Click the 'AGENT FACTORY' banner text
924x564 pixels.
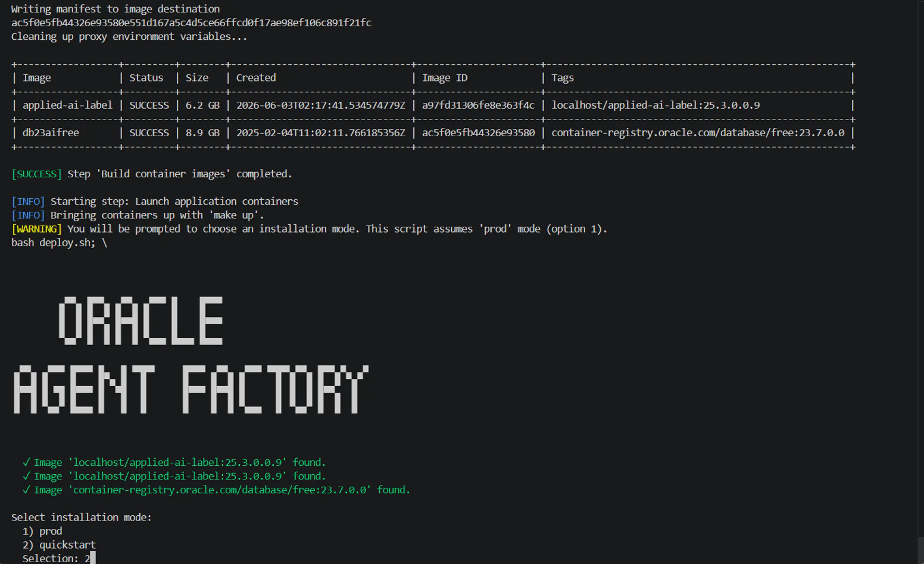point(191,389)
